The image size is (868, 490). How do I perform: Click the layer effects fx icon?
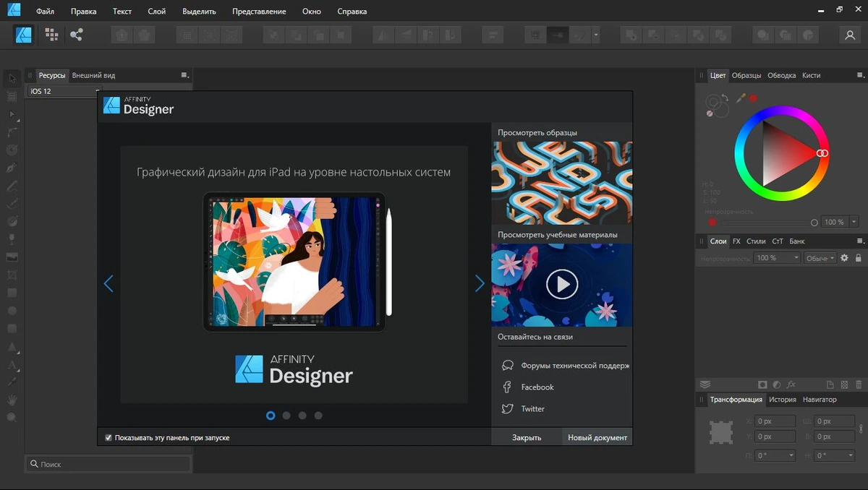791,384
